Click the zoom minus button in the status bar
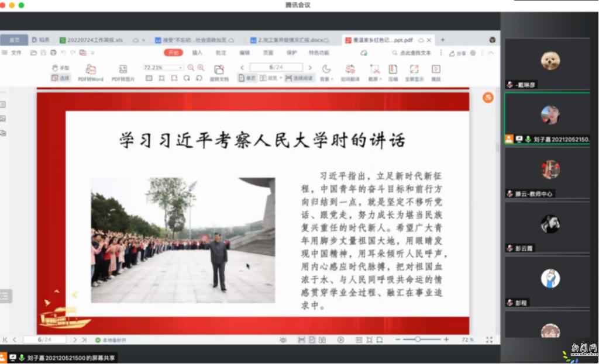Screen dimensions: 599x364 point(398,339)
